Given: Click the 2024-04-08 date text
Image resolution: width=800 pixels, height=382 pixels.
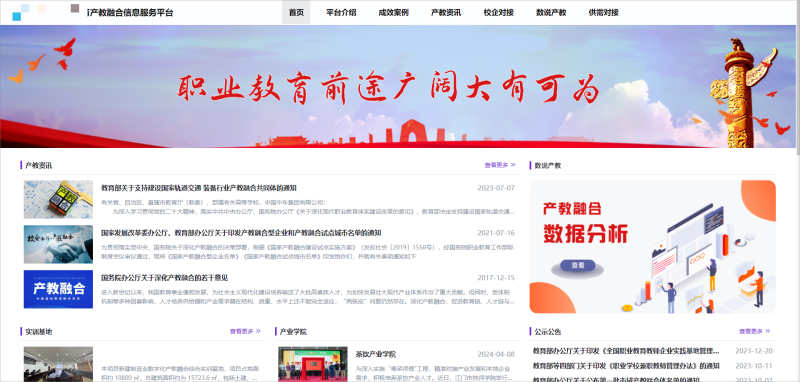Looking at the screenshot, I should 496,354.
